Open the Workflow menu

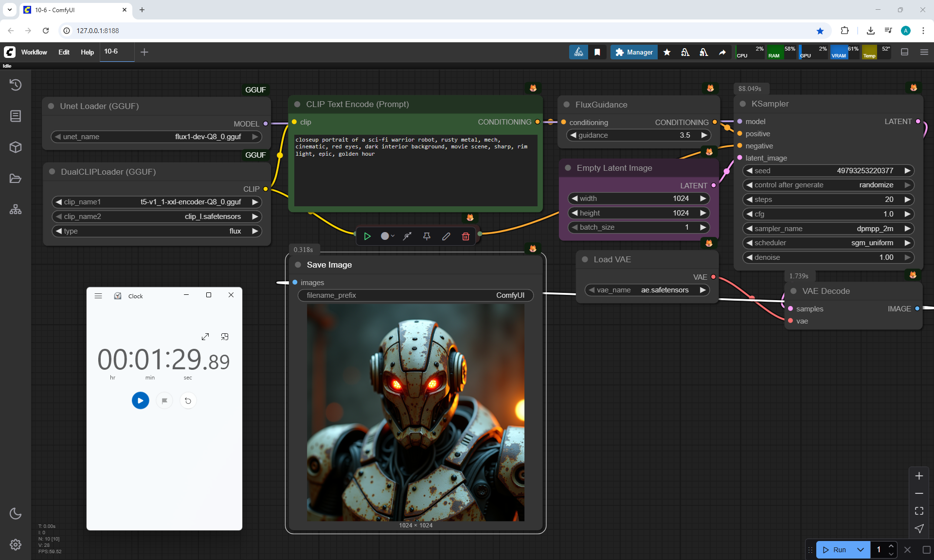pos(34,52)
